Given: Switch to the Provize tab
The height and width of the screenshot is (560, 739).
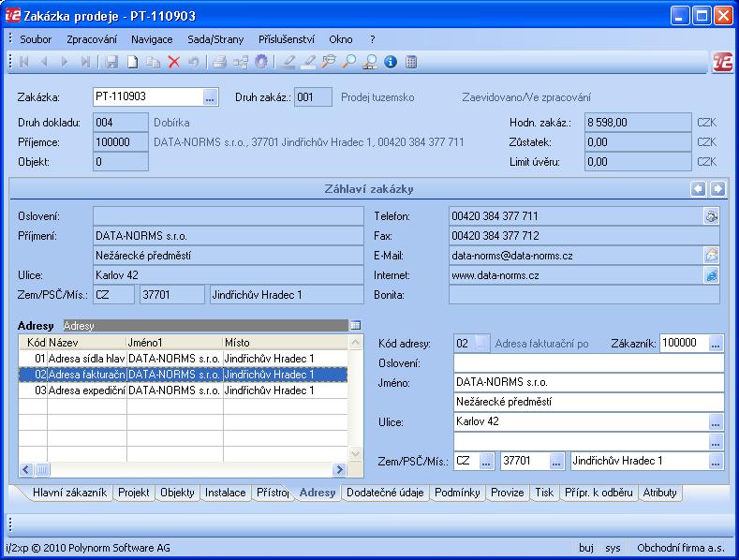Looking at the screenshot, I should pyautogui.click(x=507, y=493).
